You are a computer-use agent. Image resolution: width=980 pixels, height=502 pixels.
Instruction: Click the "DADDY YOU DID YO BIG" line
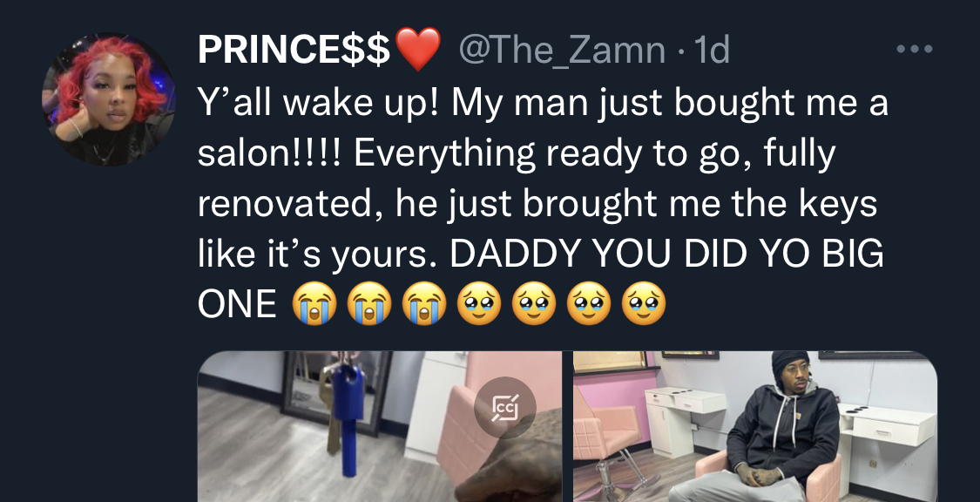[x=666, y=254]
